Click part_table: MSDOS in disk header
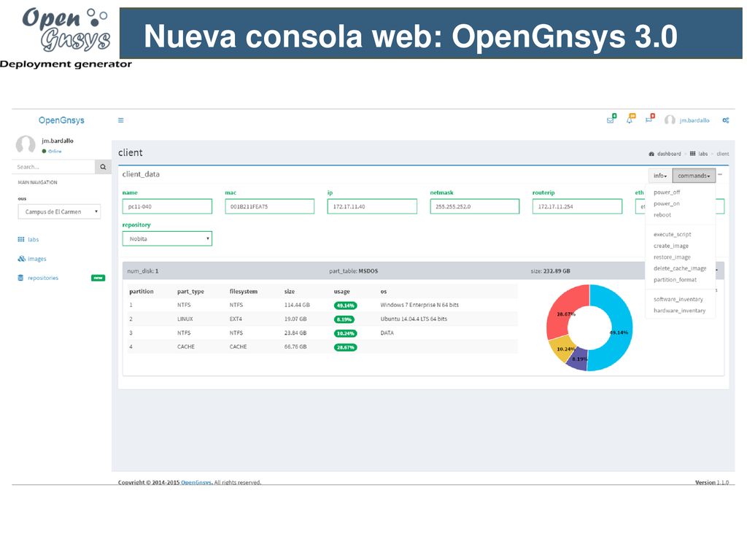The image size is (747, 560). [x=354, y=271]
